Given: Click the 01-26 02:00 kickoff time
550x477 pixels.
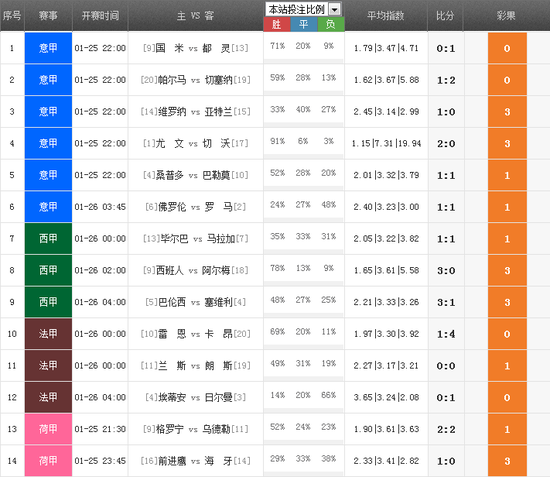Looking at the screenshot, I should [x=100, y=270].
